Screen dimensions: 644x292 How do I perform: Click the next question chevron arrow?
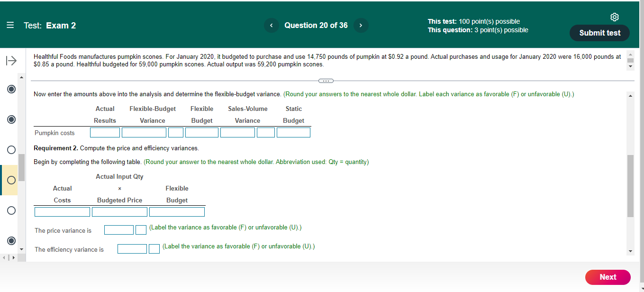361,25
